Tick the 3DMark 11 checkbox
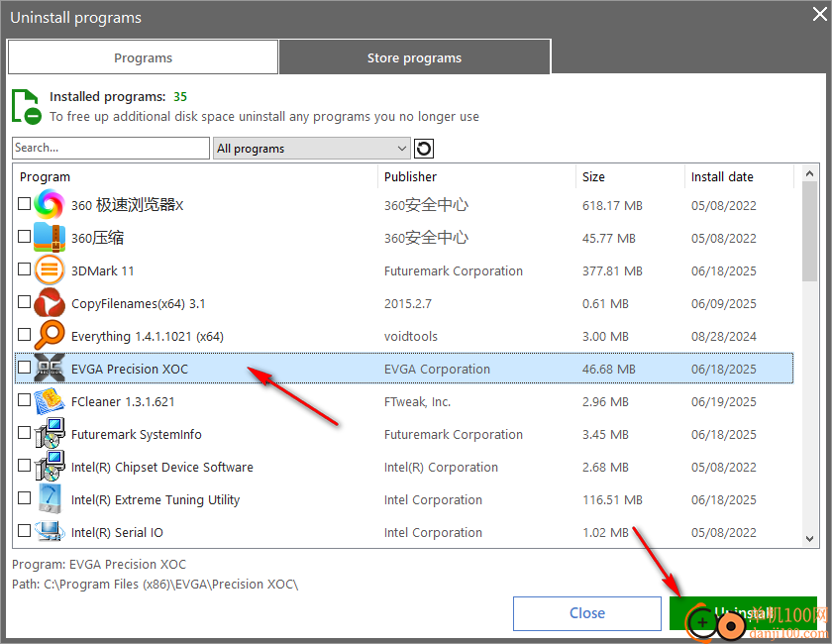The width and height of the screenshot is (832, 644). 24,269
